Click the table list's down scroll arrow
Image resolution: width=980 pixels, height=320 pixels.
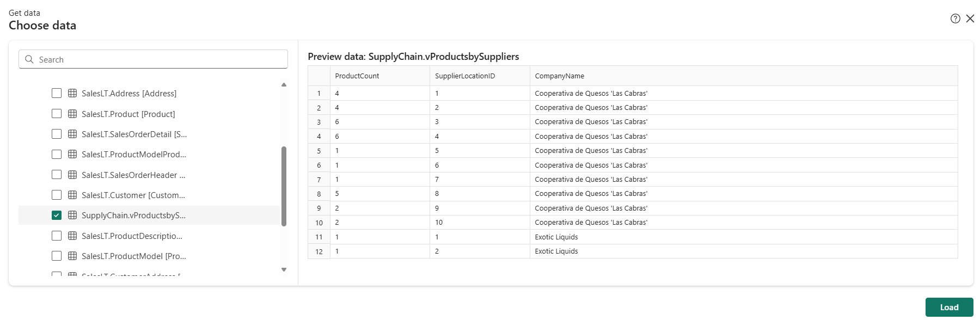284,269
